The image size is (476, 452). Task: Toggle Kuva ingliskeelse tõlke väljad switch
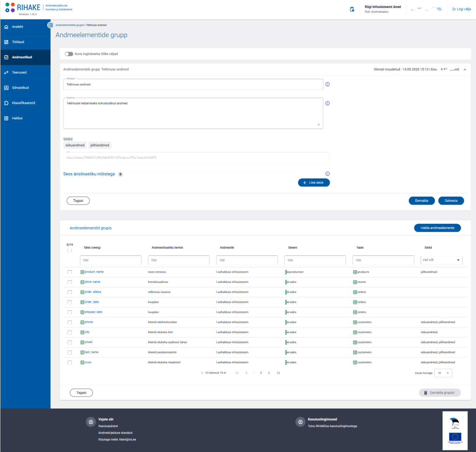[x=69, y=54]
